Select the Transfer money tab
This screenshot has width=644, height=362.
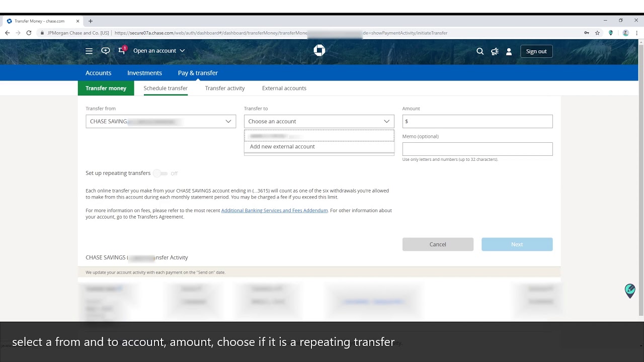tap(106, 88)
